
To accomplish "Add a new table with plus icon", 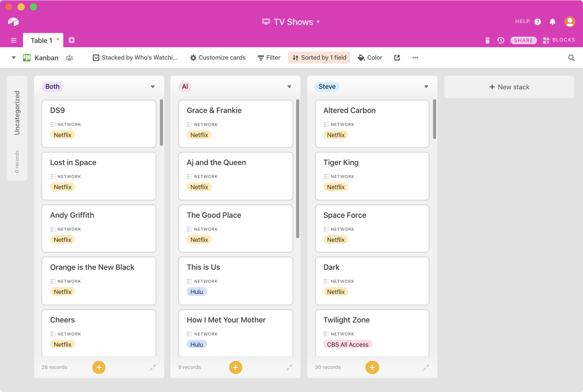I will pyautogui.click(x=72, y=40).
